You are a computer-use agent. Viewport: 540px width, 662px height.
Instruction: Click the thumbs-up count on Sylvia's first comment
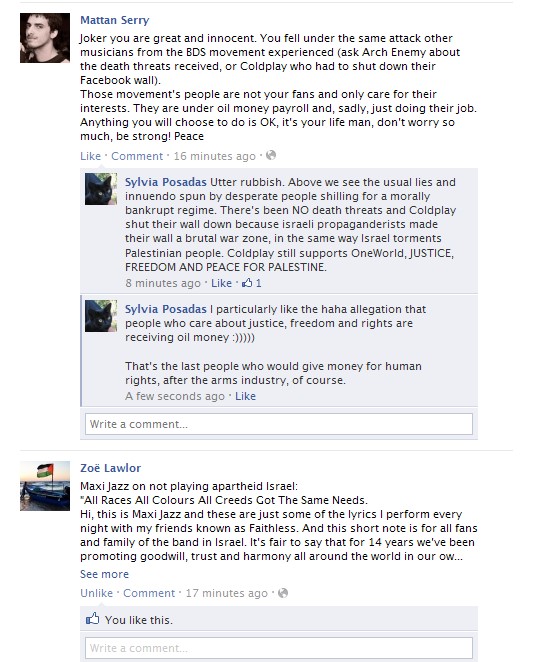(252, 283)
